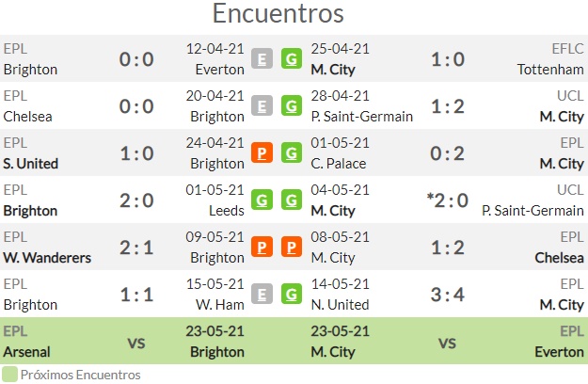
Task: Click orange P badge for M. City-Chelsea
Action: pos(292,248)
